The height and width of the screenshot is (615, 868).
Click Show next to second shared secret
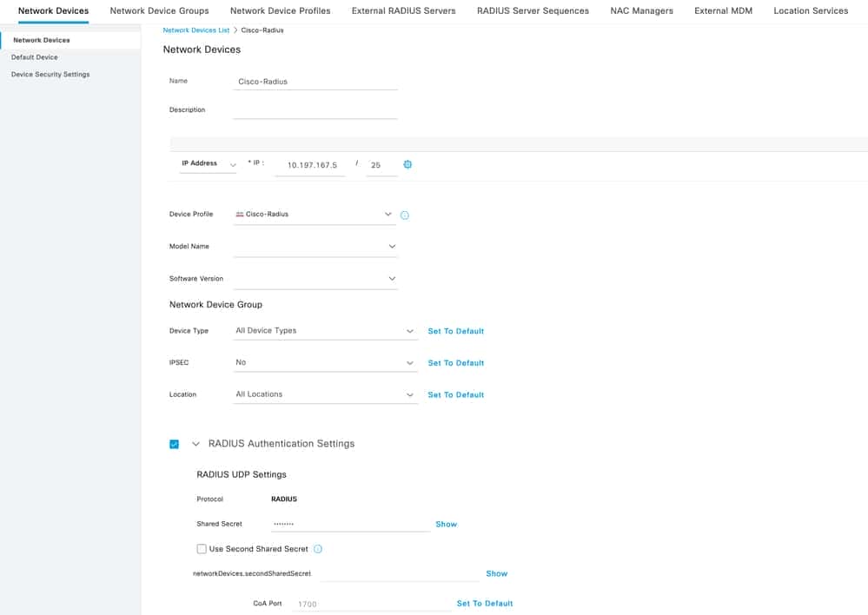pos(496,573)
